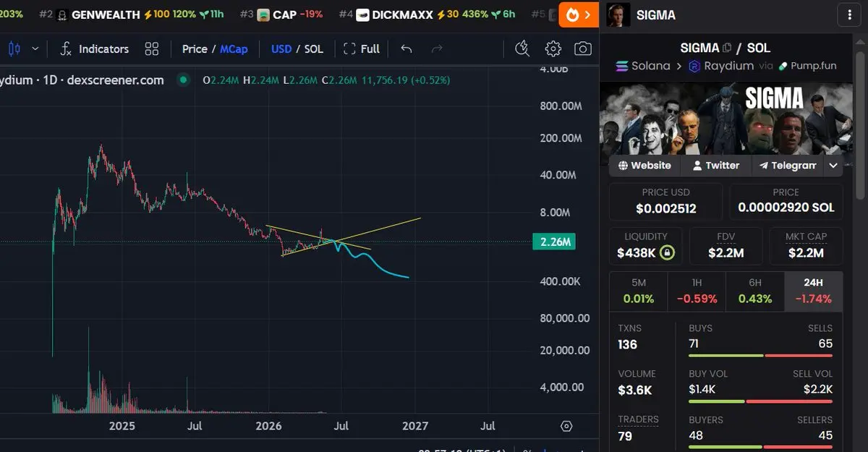Undo the last chart drawing

[x=407, y=48]
